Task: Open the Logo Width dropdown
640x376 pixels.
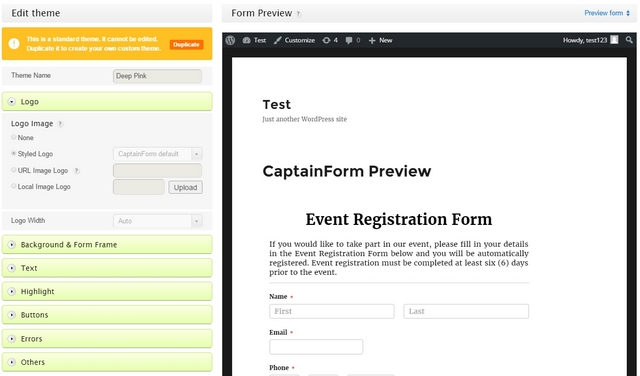Action: [x=158, y=221]
